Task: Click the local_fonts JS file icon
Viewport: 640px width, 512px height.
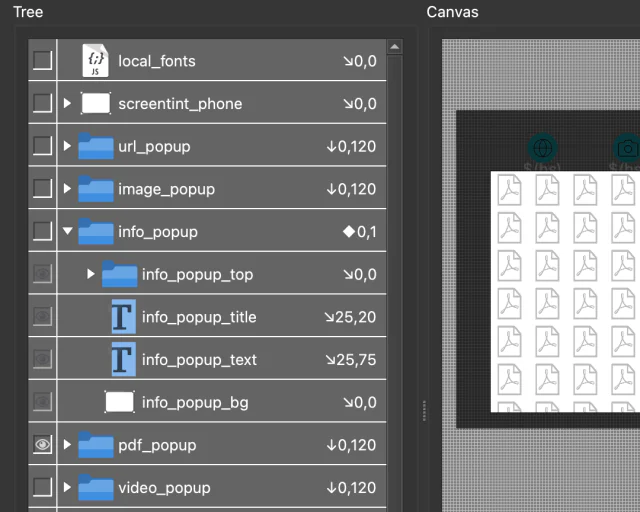Action: [96, 60]
